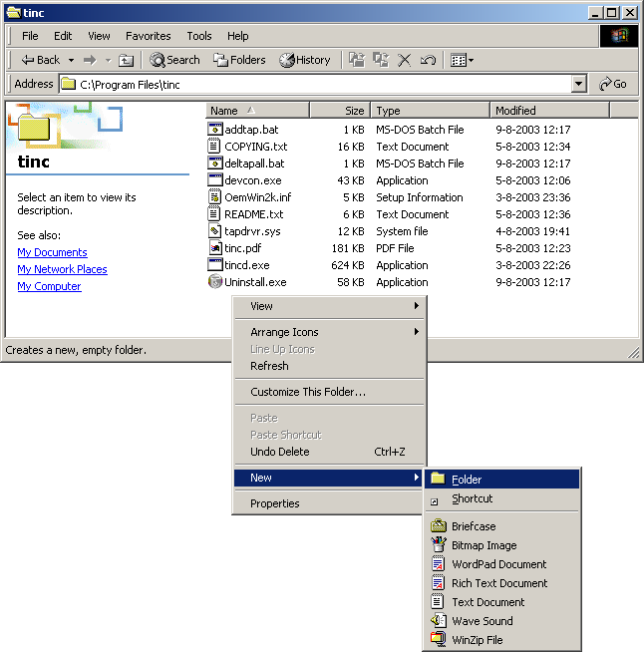
Task: Sort files by Name column
Action: click(x=257, y=111)
